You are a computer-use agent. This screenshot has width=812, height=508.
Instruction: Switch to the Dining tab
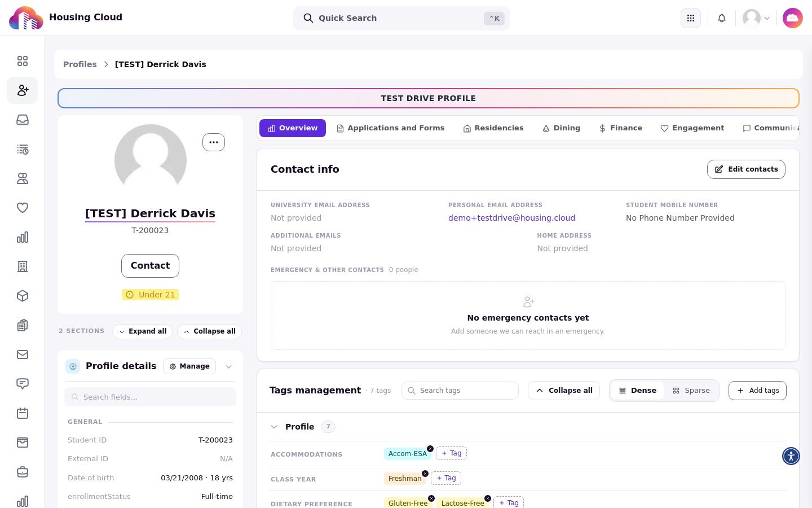click(562, 128)
